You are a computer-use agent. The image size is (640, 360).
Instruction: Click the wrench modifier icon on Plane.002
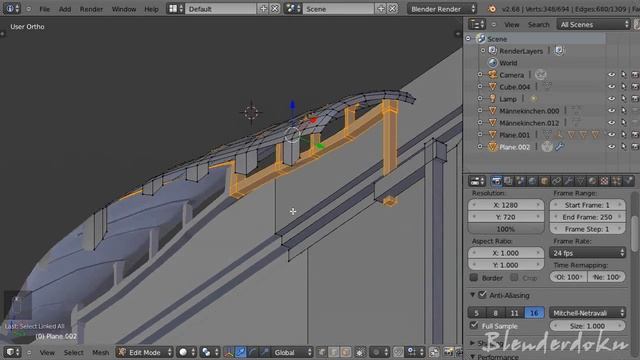560,147
